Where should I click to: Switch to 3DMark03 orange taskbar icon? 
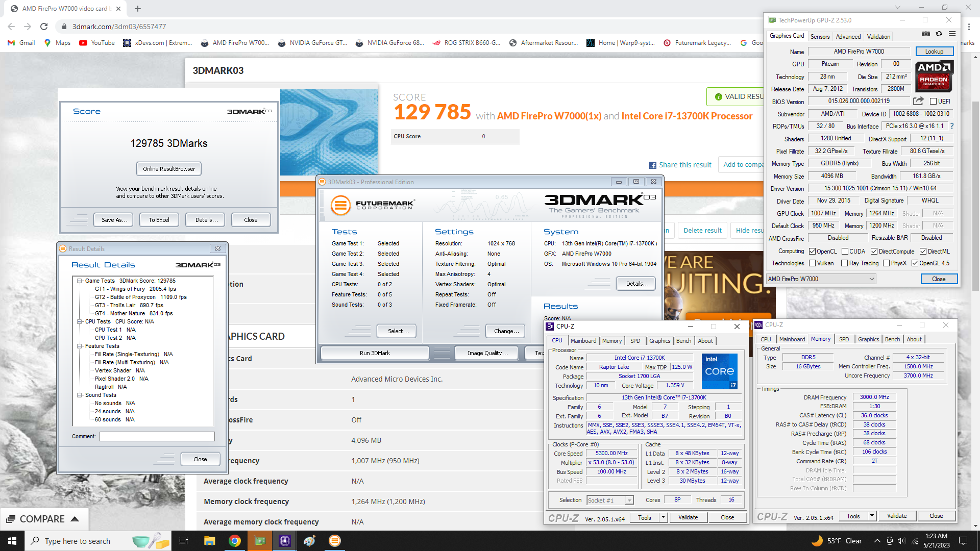click(335, 541)
